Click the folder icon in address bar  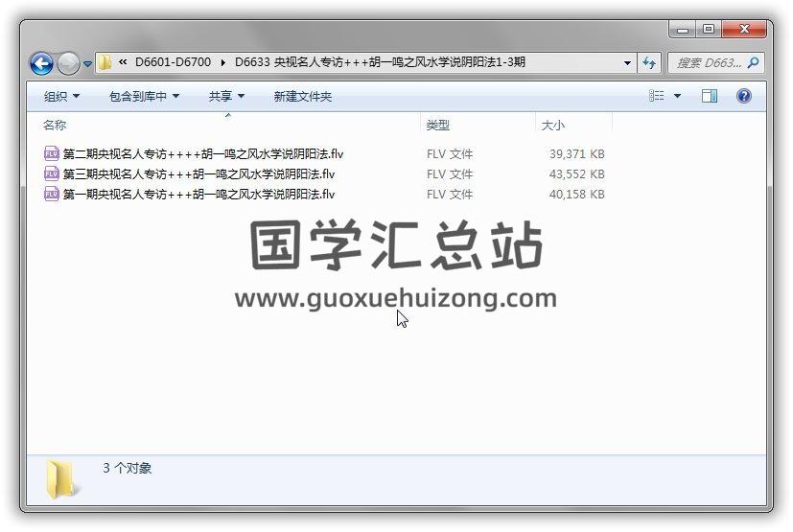pyautogui.click(x=105, y=62)
